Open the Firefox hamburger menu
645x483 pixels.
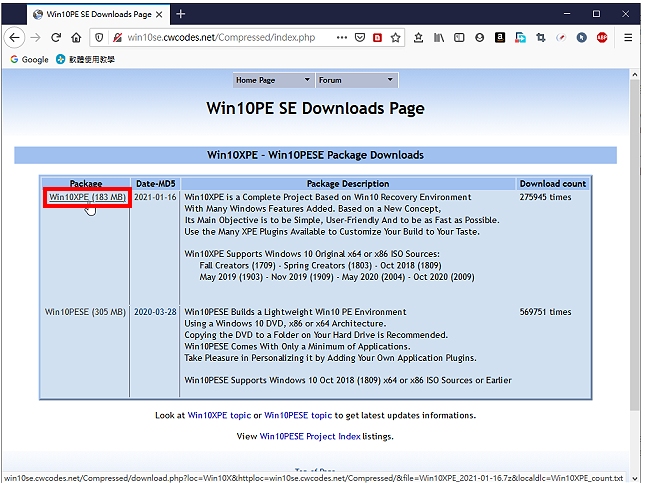(x=628, y=38)
